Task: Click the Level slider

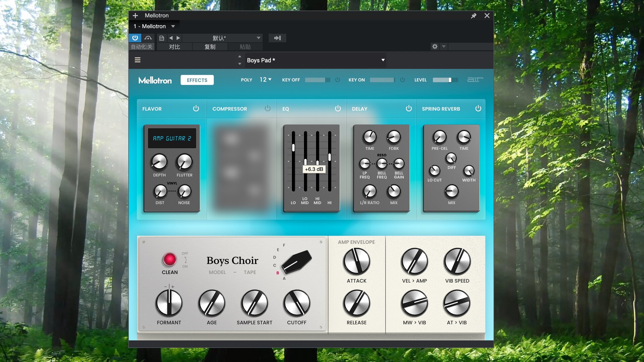Action: coord(445,80)
